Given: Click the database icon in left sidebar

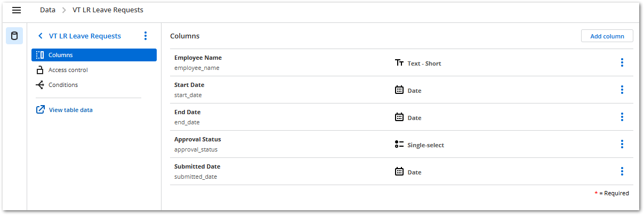Looking at the screenshot, I should [14, 36].
